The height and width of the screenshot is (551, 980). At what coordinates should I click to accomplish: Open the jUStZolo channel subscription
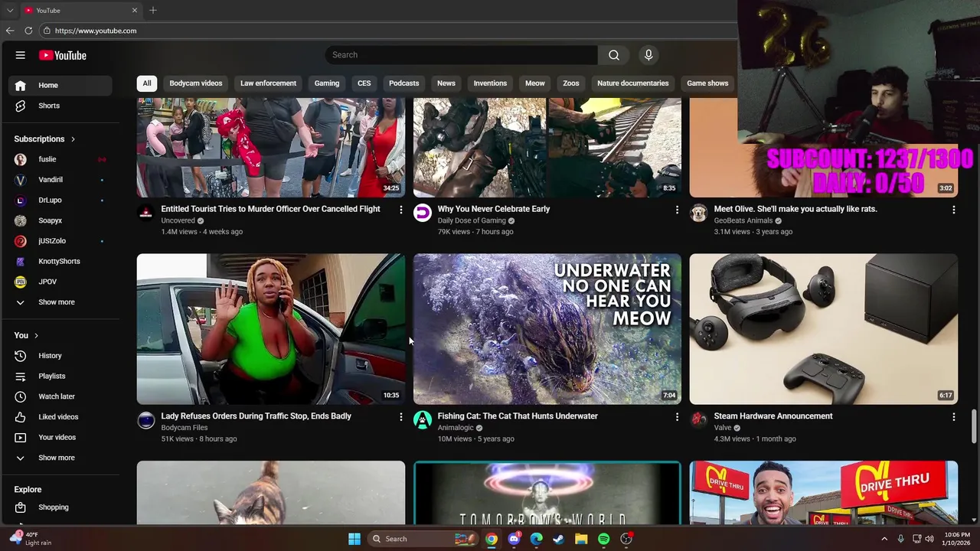click(60, 241)
